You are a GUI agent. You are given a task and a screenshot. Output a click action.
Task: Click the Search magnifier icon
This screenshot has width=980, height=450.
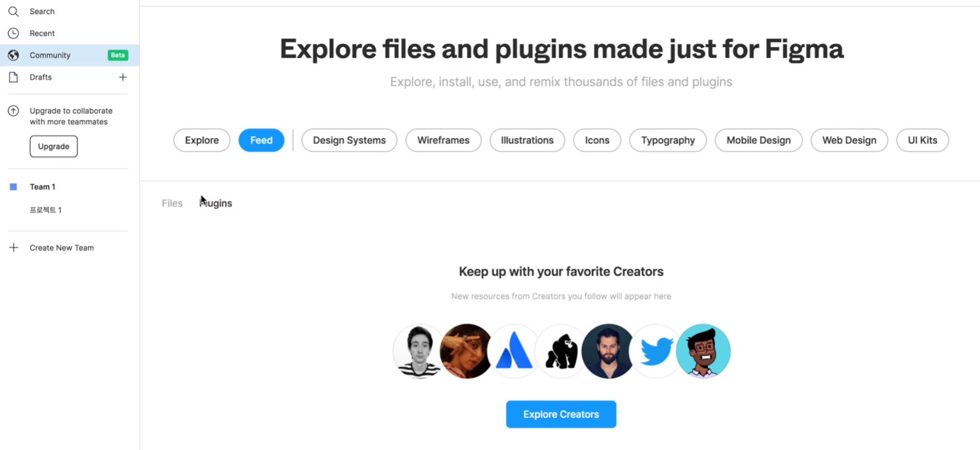13,11
